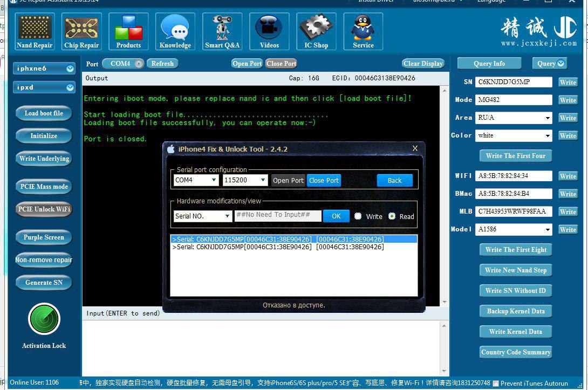Viewport: 588px width, 390px height.
Task: Expand the Area RU/A dropdown
Action: click(548, 118)
